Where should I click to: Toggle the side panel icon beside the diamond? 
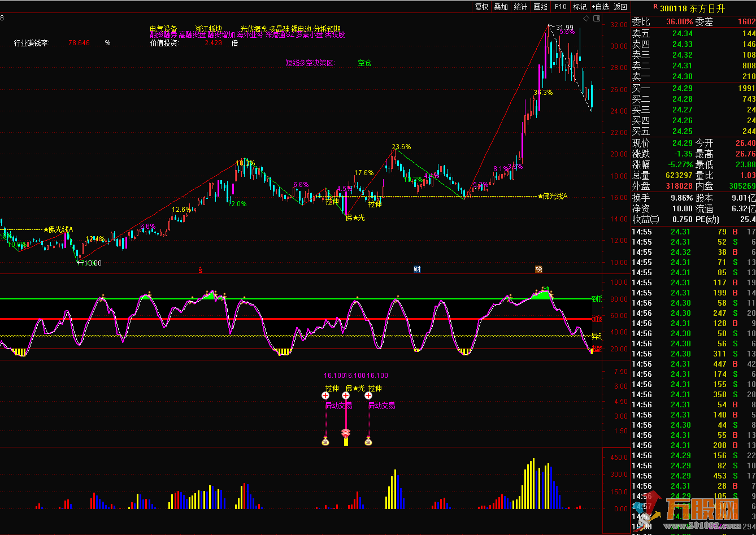(x=596, y=19)
